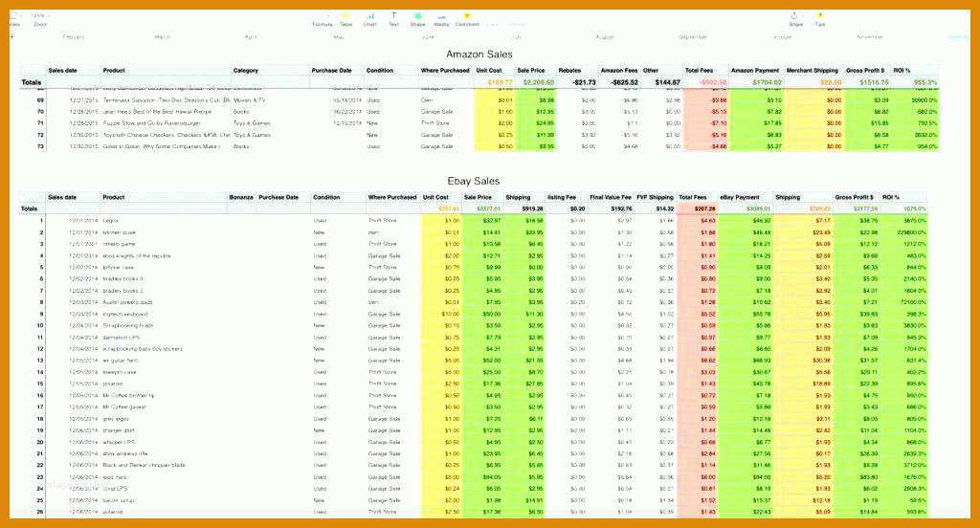Select Sale Price $50.00 in Ebay row 9
Viewport: 980px width, 528px height.
pyautogui.click(x=492, y=315)
